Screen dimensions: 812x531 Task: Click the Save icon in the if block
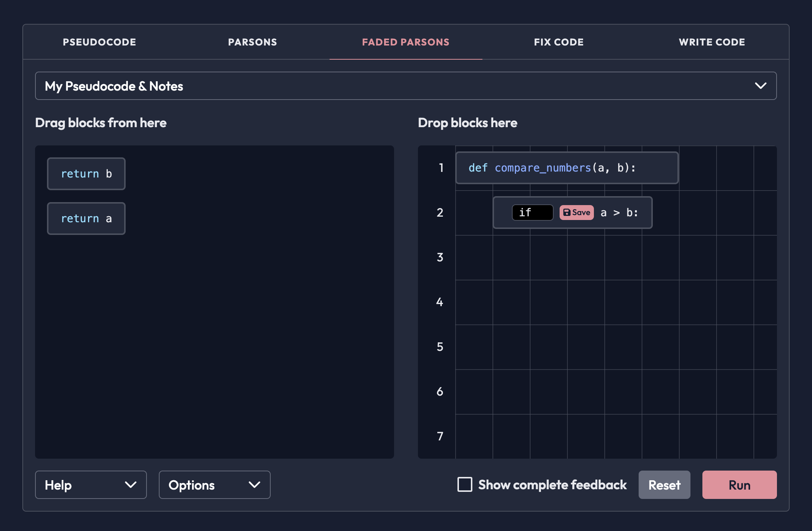(567, 213)
